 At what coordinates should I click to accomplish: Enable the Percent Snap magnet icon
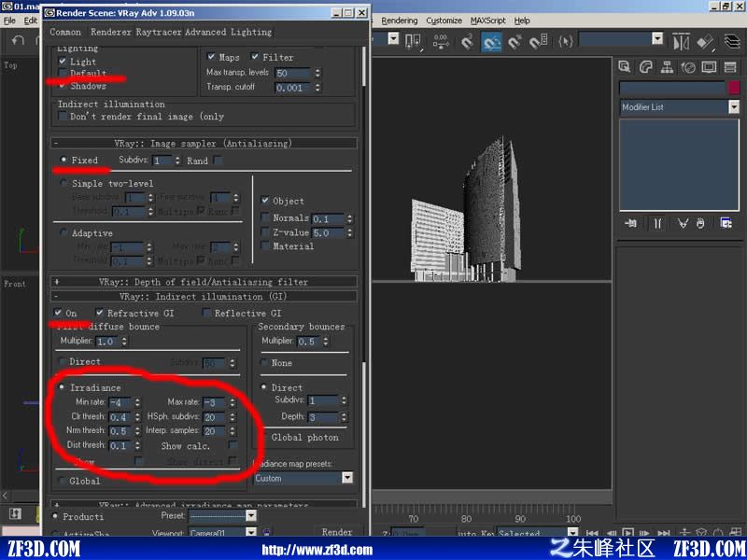point(515,41)
